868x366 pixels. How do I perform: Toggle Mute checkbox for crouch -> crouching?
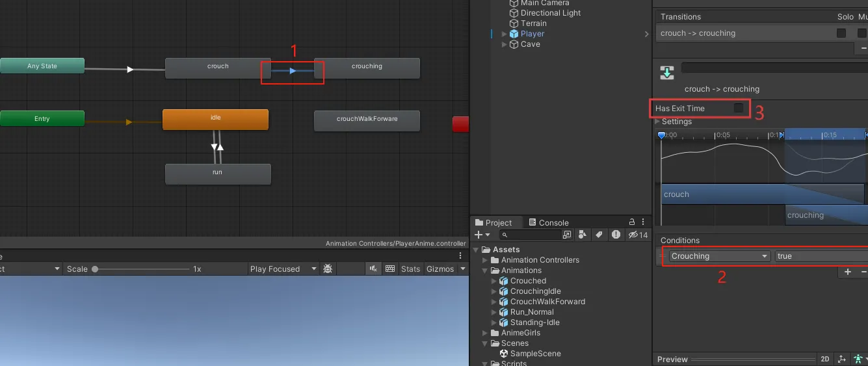pos(862,33)
